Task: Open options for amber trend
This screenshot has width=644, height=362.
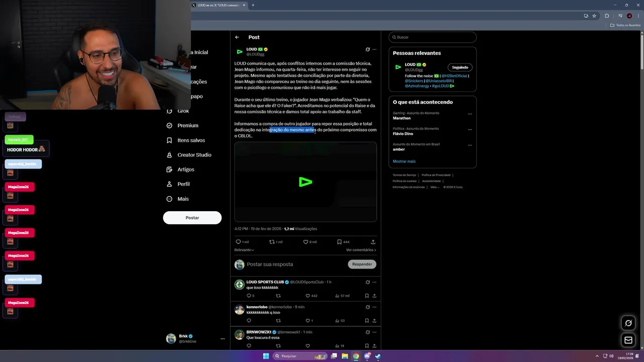Action: [470, 145]
